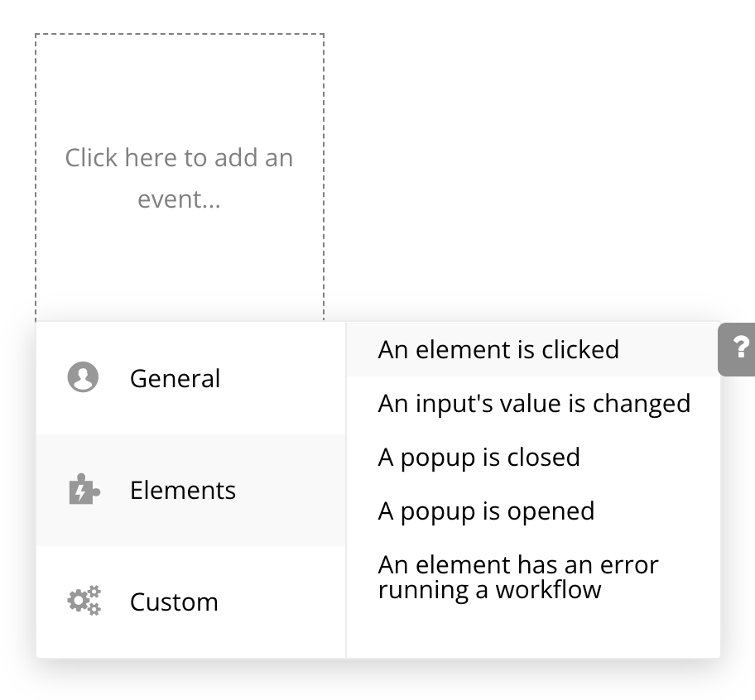Open the question mark help button
755x700 pixels.
tap(739, 348)
